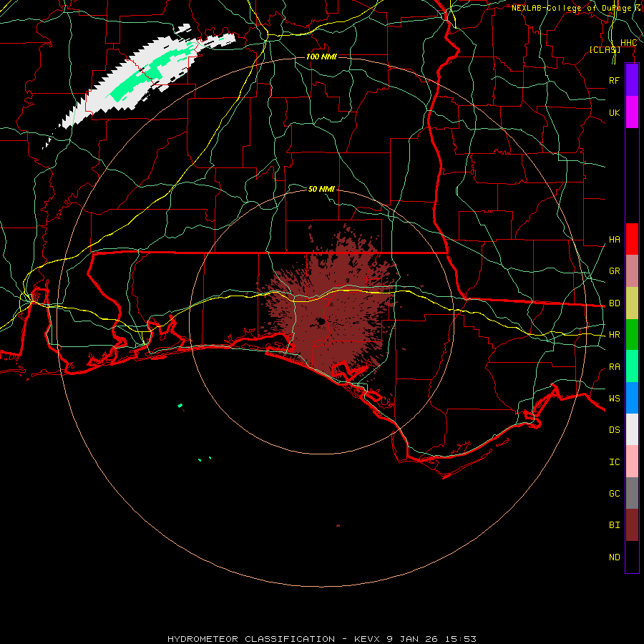Click the RF legend label text

pyautogui.click(x=614, y=80)
